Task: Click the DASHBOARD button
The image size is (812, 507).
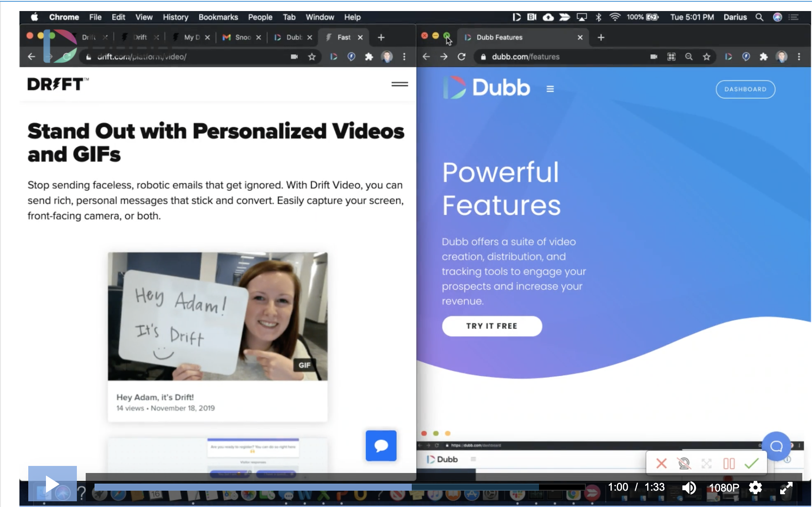Action: coord(745,89)
